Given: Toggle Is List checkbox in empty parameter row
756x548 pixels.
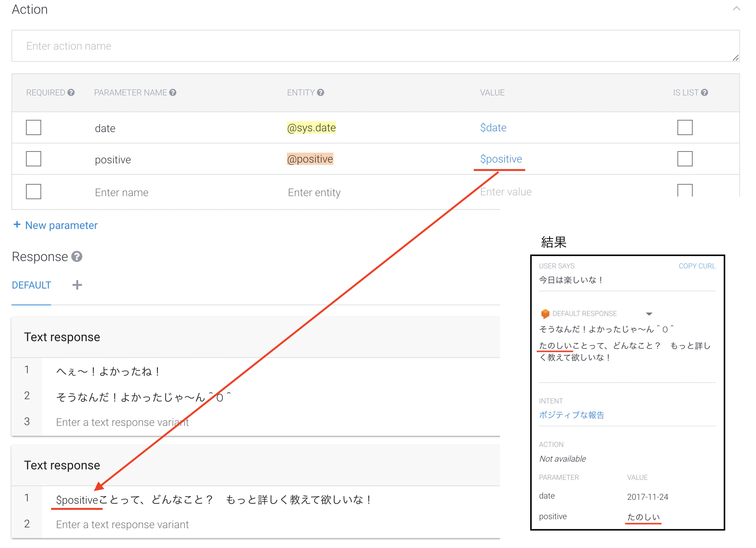Looking at the screenshot, I should click(685, 190).
